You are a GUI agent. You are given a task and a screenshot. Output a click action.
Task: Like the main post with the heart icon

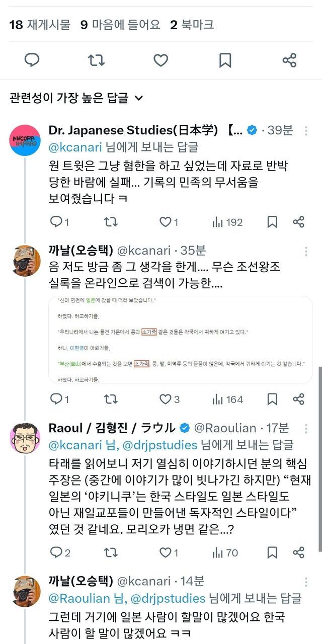point(160,60)
